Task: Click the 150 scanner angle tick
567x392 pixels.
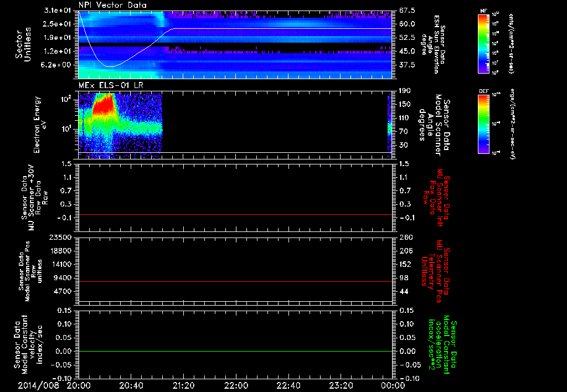Action: (405, 105)
